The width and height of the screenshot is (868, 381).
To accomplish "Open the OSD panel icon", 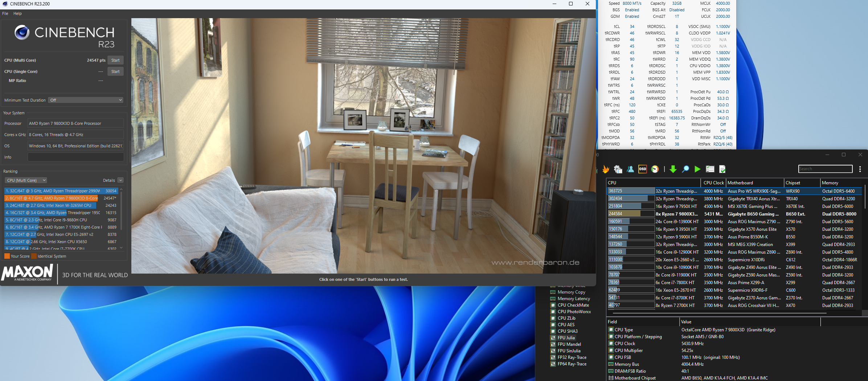I will point(642,169).
